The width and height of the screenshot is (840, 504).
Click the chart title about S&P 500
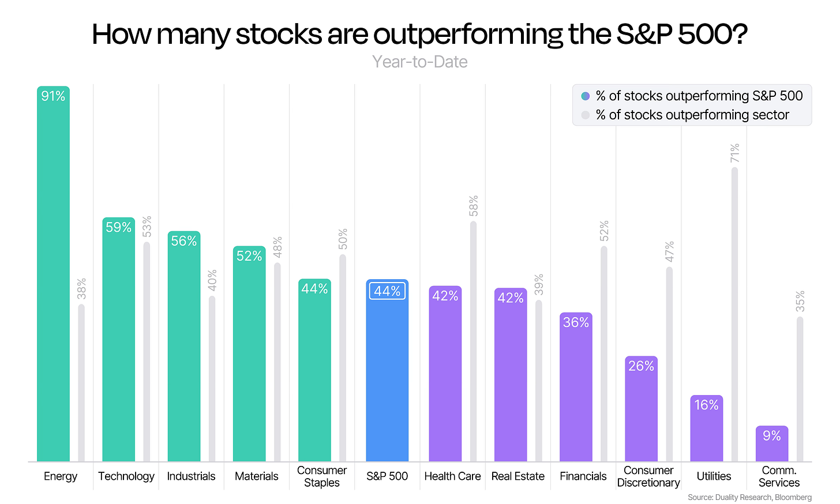420,34
